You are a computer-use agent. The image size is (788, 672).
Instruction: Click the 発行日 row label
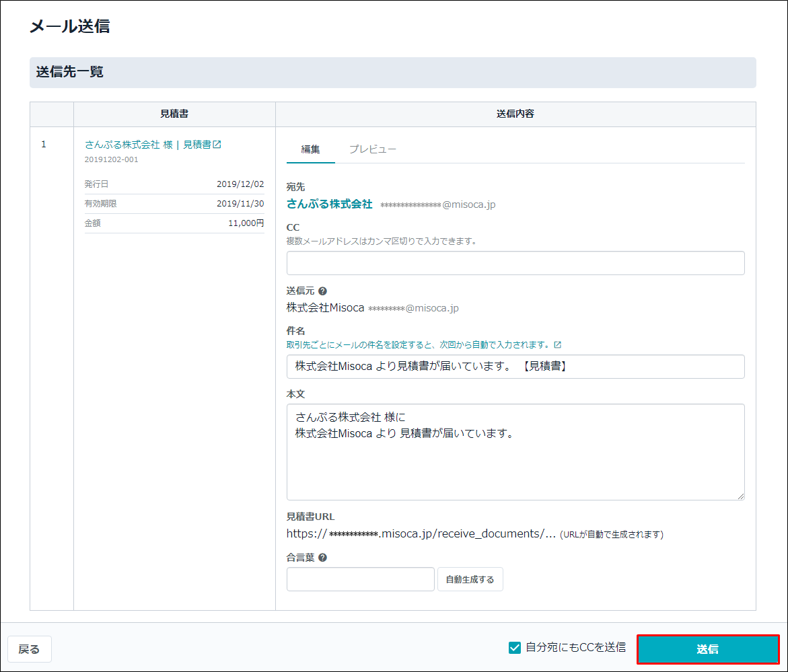[96, 184]
